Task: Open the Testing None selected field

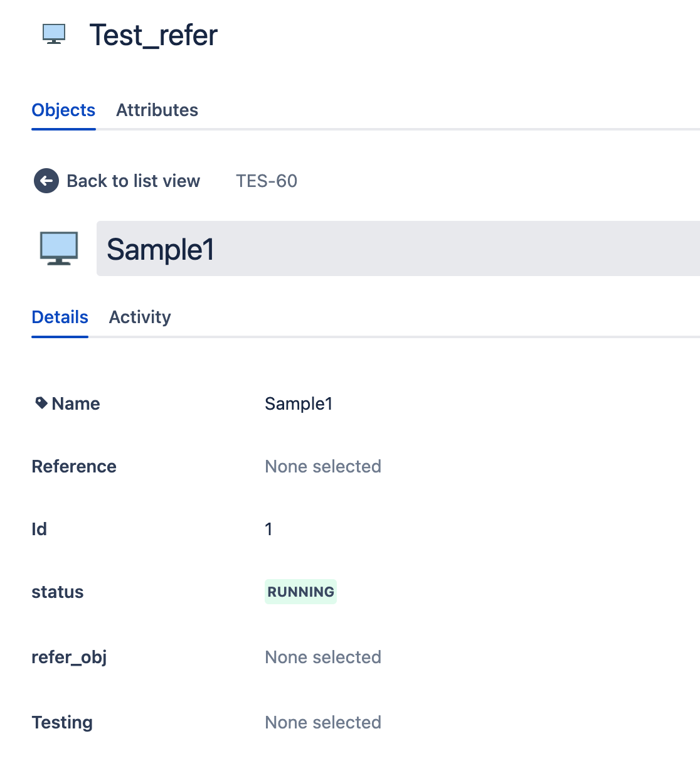Action: coord(323,722)
